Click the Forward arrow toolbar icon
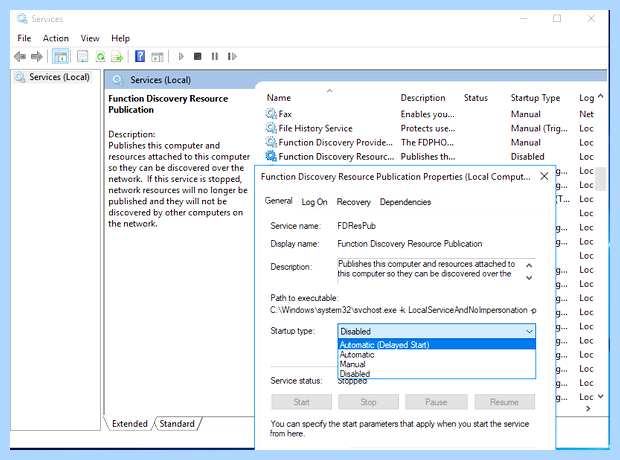 pos(37,57)
